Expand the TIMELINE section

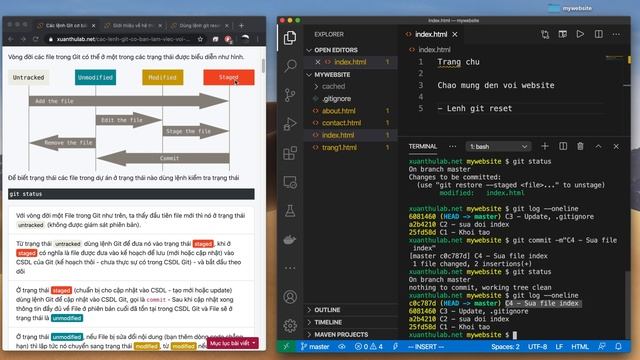[x=309, y=322]
